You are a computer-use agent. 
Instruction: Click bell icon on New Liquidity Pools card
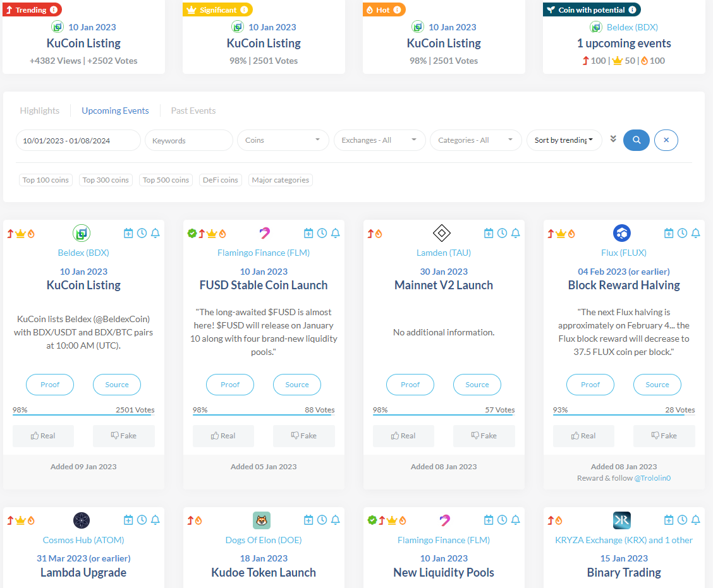(x=515, y=520)
